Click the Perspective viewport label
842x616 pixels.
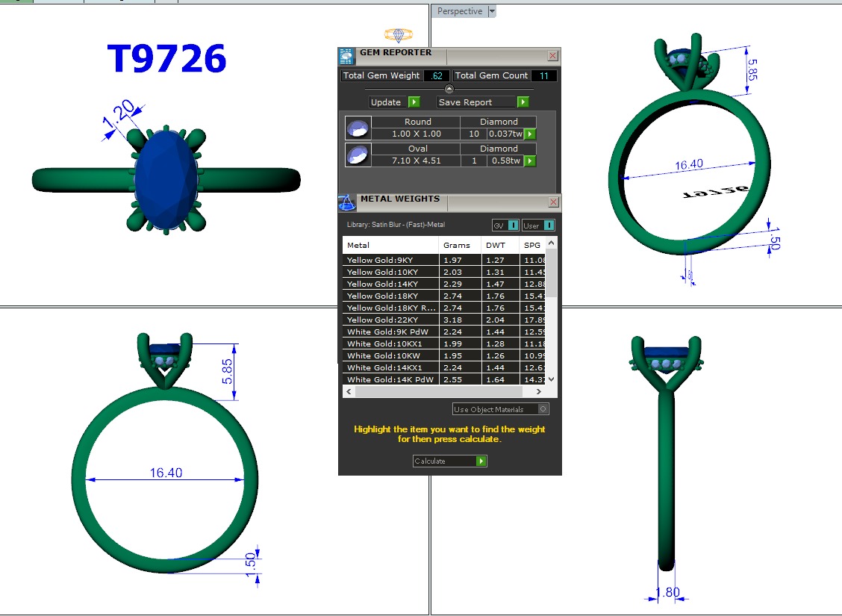tap(459, 11)
